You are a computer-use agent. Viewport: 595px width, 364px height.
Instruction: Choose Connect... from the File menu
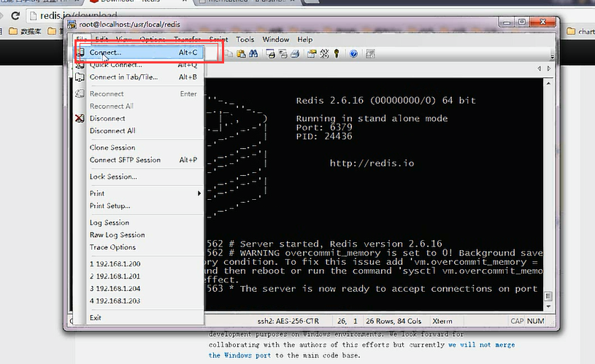[x=138, y=53]
